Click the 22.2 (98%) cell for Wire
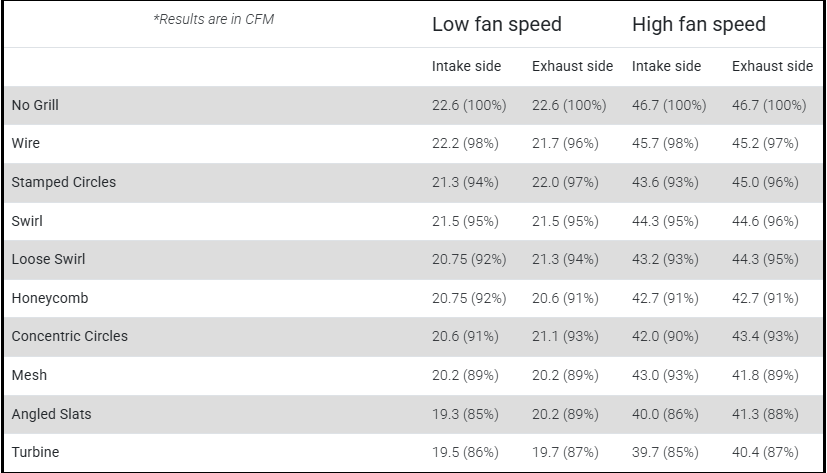827x473 pixels. (465, 143)
